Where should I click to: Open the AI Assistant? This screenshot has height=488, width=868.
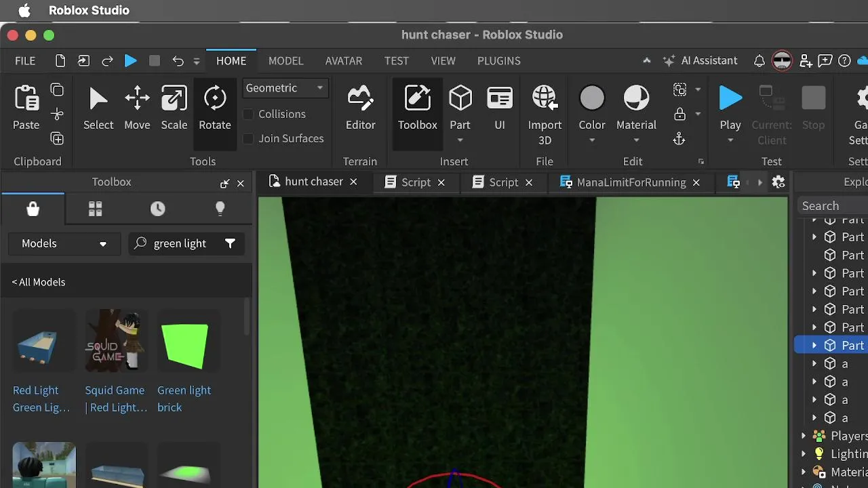point(701,61)
